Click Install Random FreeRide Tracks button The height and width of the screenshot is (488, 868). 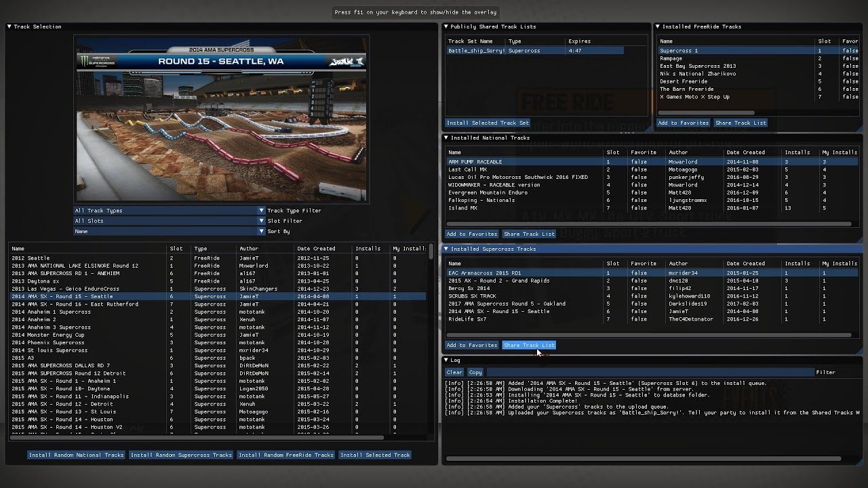[285, 455]
